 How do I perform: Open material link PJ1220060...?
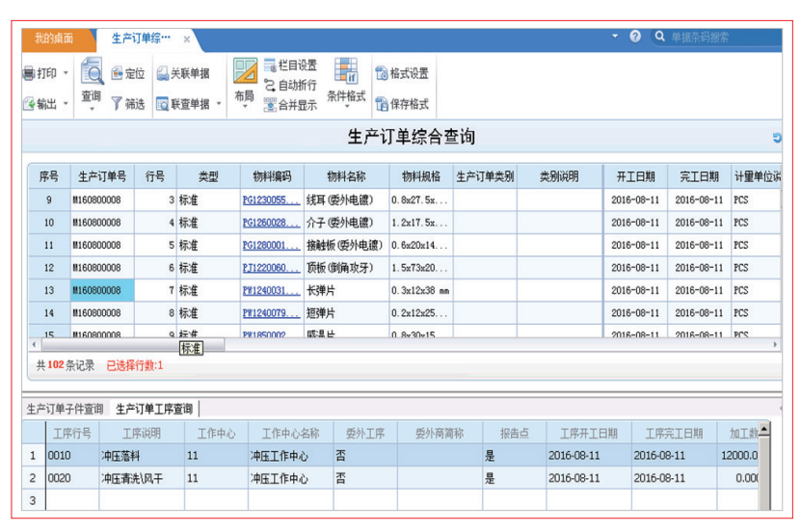coord(271,268)
